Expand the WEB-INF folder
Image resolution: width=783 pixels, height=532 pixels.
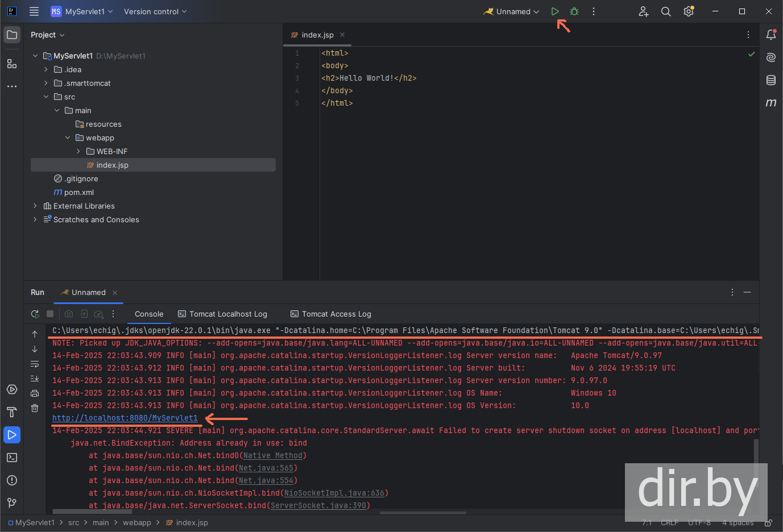coord(78,151)
